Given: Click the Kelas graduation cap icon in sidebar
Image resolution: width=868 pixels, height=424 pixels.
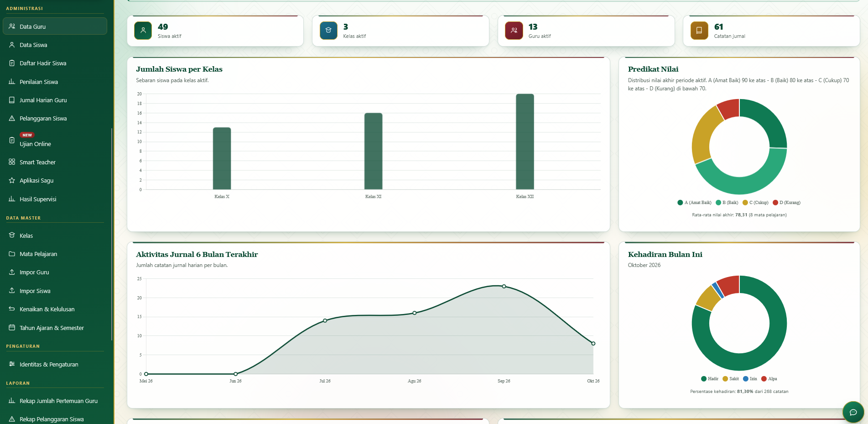Looking at the screenshot, I should tap(12, 236).
